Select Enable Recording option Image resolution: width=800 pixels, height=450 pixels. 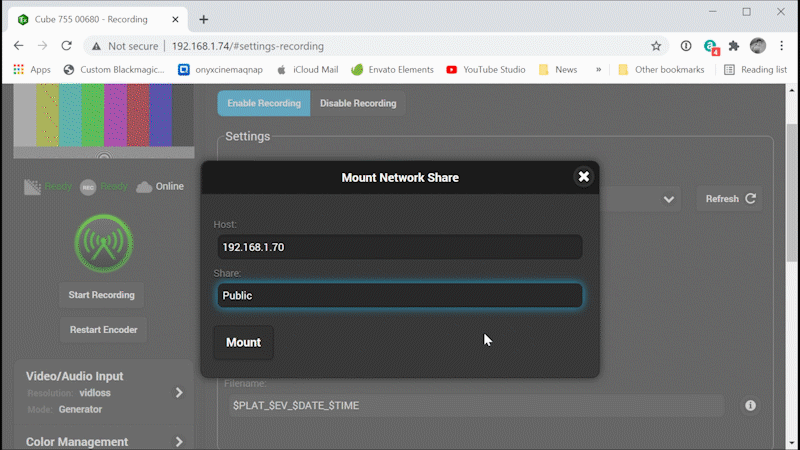[x=264, y=103]
